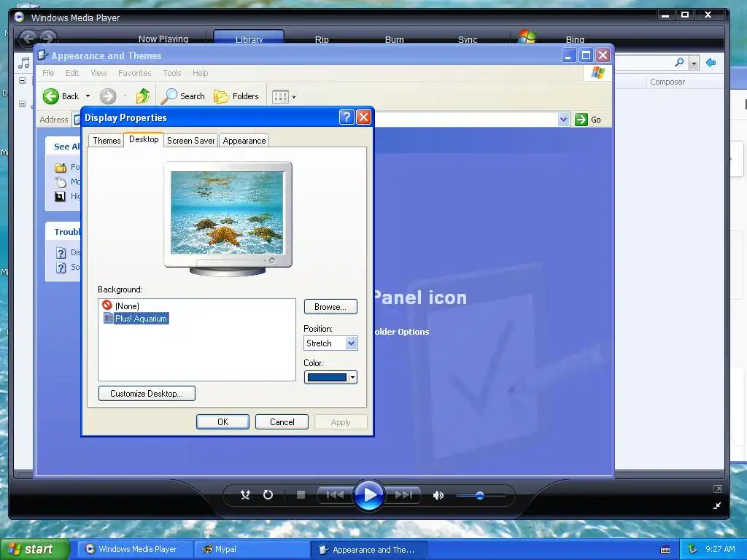Open the Library tab in Media Player
Screen dimensions: 747x560
coord(249,39)
